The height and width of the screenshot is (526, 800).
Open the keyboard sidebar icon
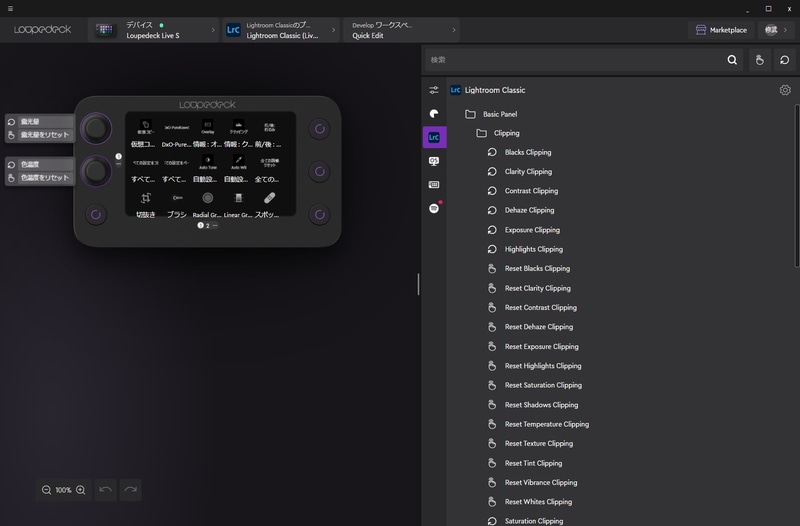(434, 185)
